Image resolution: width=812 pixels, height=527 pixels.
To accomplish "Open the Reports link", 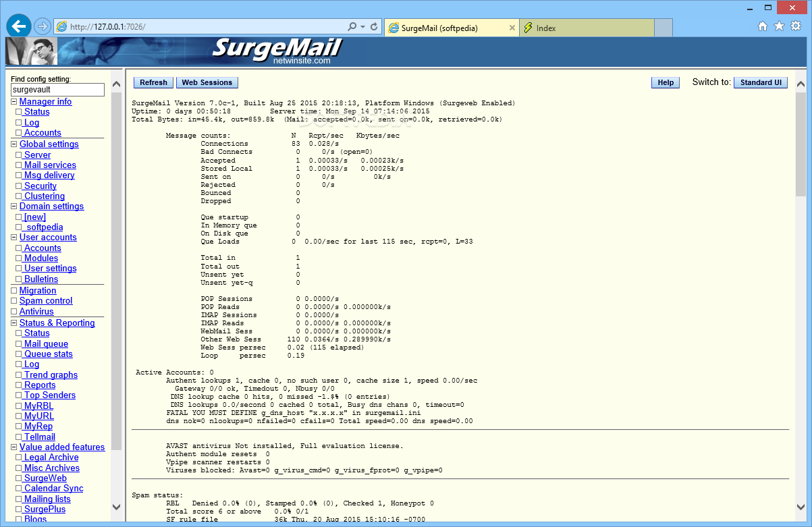I will click(x=40, y=385).
